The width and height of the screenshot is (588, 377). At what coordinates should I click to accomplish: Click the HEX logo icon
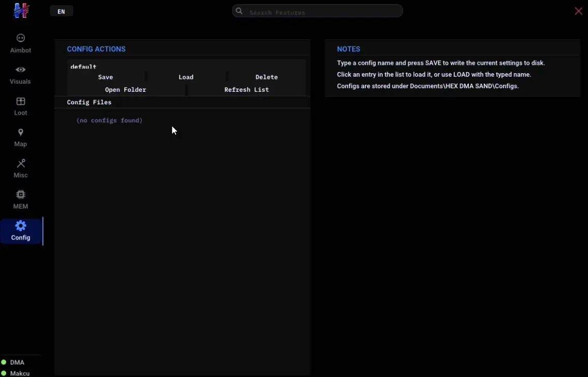pos(21,10)
